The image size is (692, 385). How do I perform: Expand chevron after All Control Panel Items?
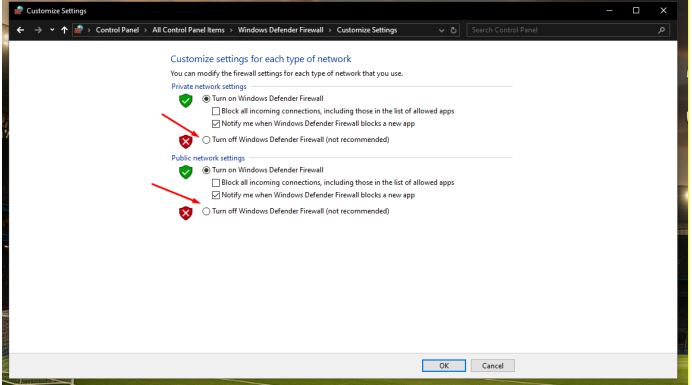[x=231, y=30]
